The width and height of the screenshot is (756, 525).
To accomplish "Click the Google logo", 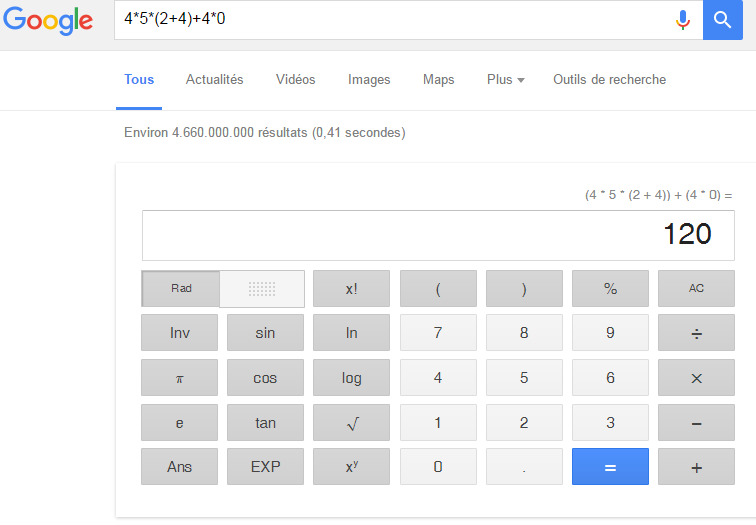I will point(48,20).
